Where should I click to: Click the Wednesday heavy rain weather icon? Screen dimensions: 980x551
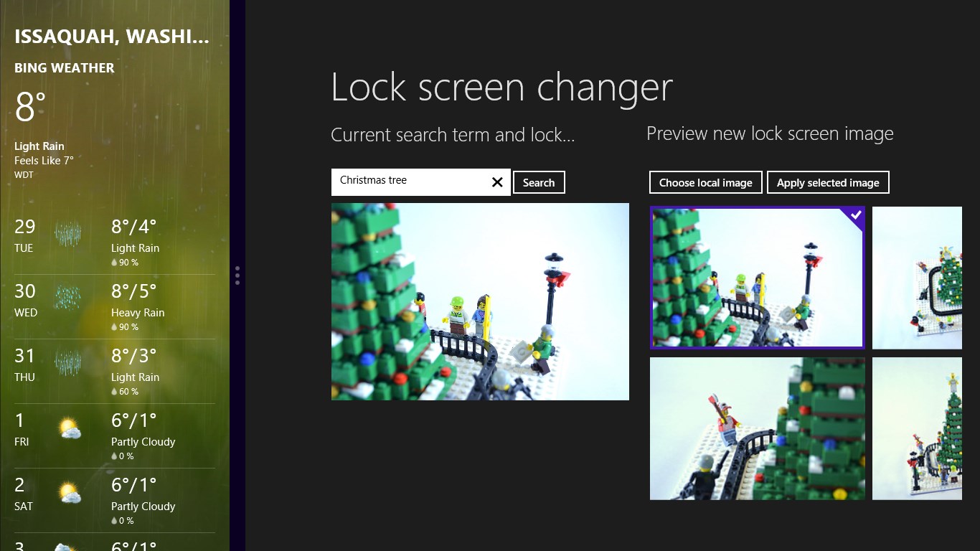click(68, 298)
